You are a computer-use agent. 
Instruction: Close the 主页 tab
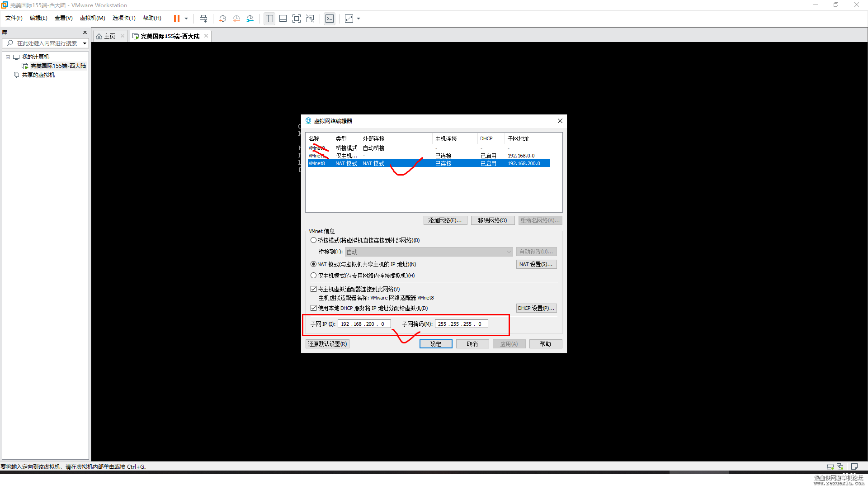pos(123,36)
